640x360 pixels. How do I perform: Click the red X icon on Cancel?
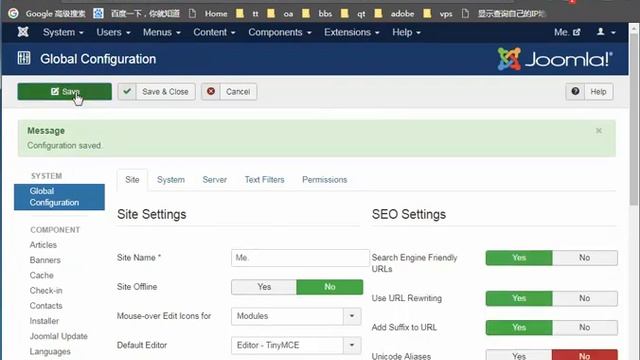point(211,91)
